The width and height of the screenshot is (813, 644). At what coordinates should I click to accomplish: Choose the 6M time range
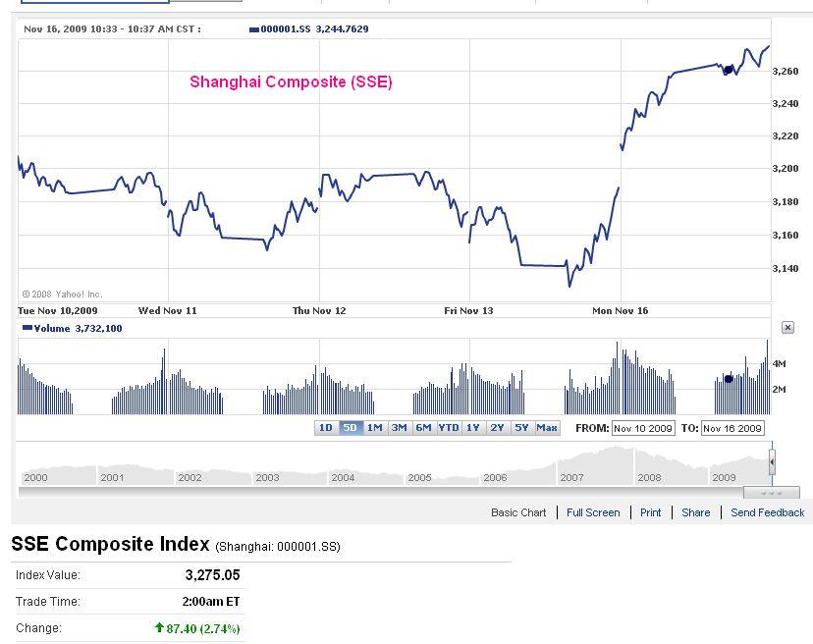423,428
